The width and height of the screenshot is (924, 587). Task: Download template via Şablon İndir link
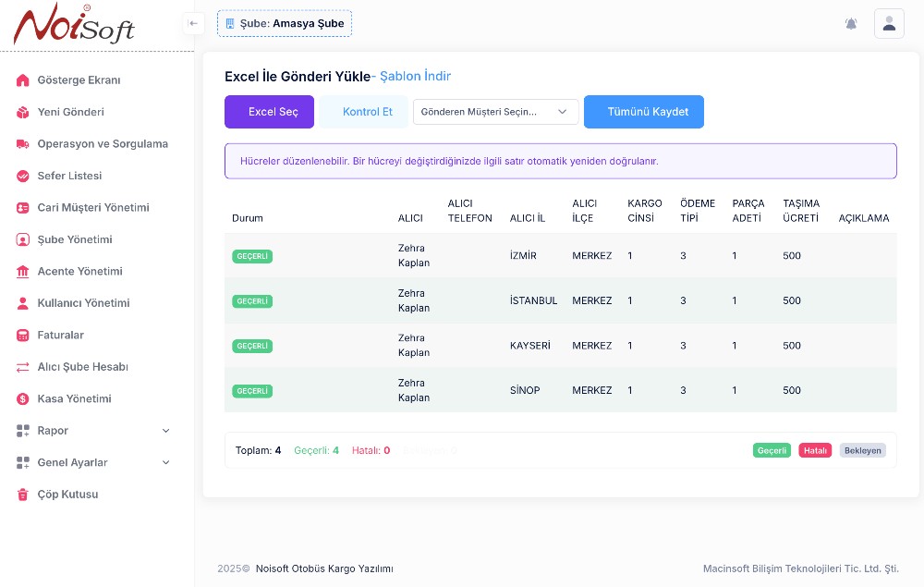tap(415, 77)
